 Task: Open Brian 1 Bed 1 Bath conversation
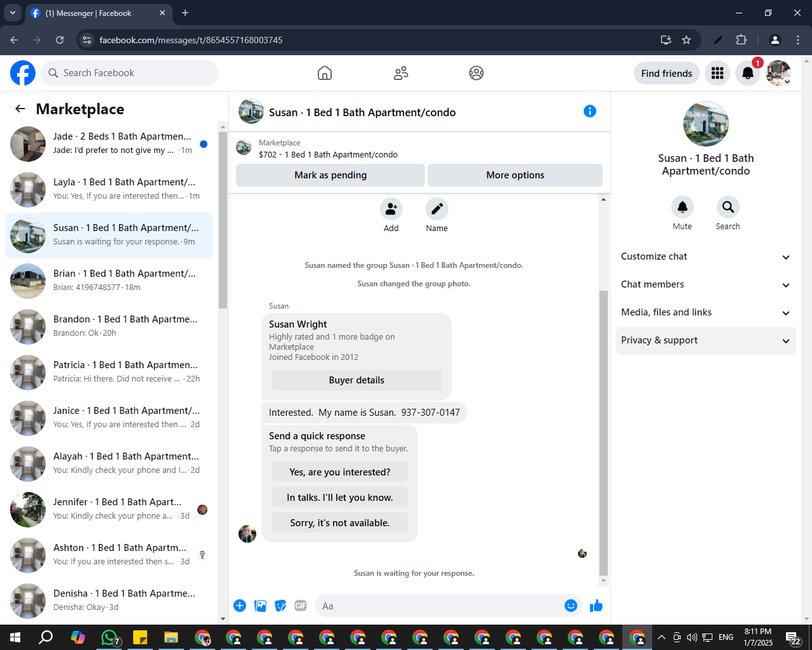tap(109, 281)
